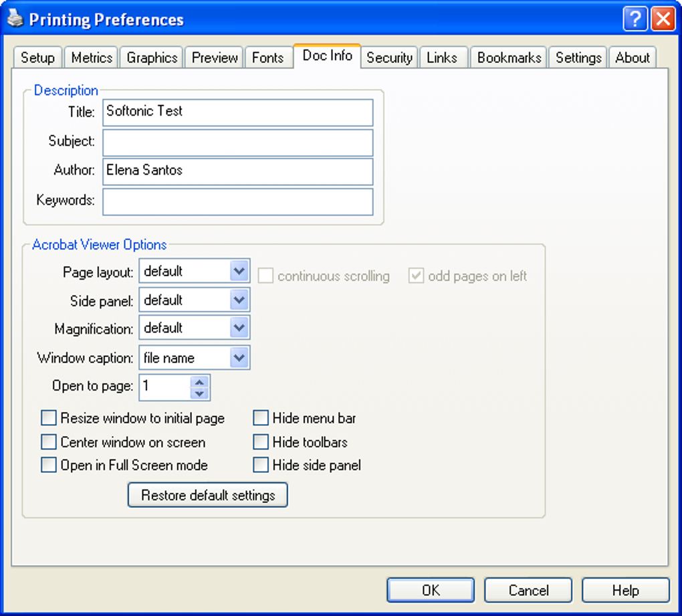Select the Preview tab

point(215,58)
